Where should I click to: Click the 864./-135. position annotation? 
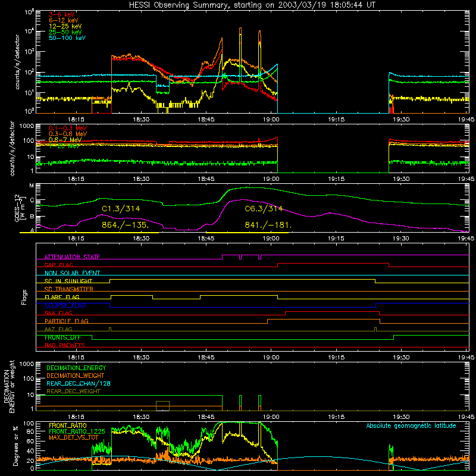tap(126, 226)
